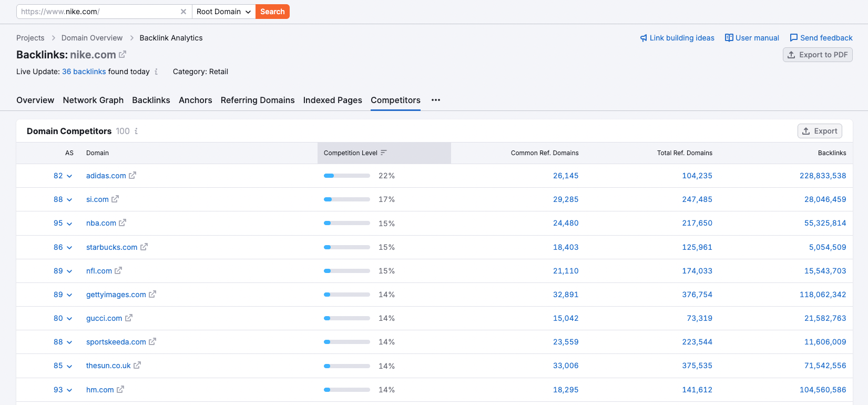Open hm.com external link icon
This screenshot has height=405, width=868.
pos(120,389)
